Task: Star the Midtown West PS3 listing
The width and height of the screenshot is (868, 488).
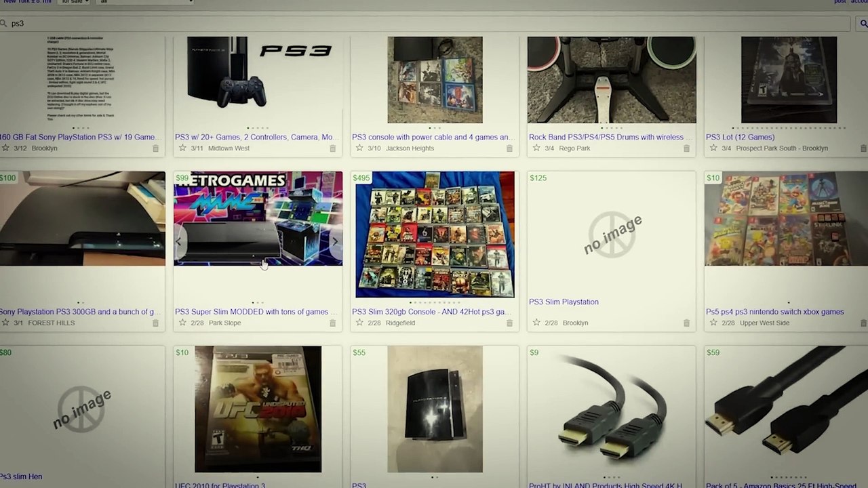Action: 182,148
